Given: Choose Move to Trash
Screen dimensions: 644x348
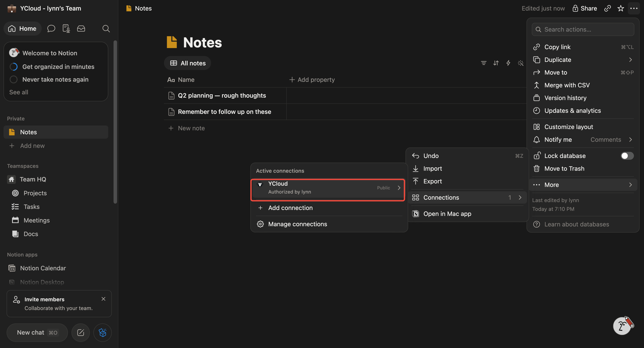Looking at the screenshot, I should pos(583,169).
